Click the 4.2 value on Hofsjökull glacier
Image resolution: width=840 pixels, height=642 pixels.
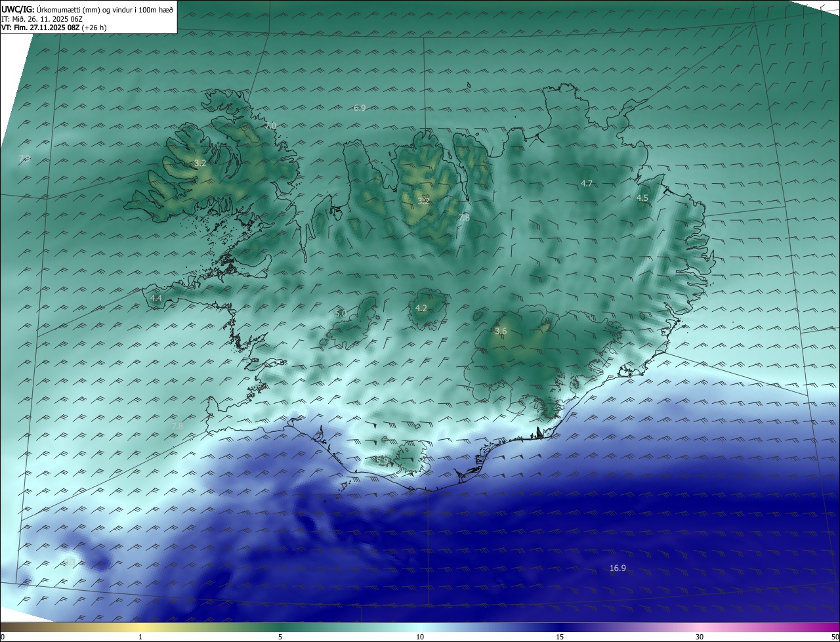click(x=421, y=308)
